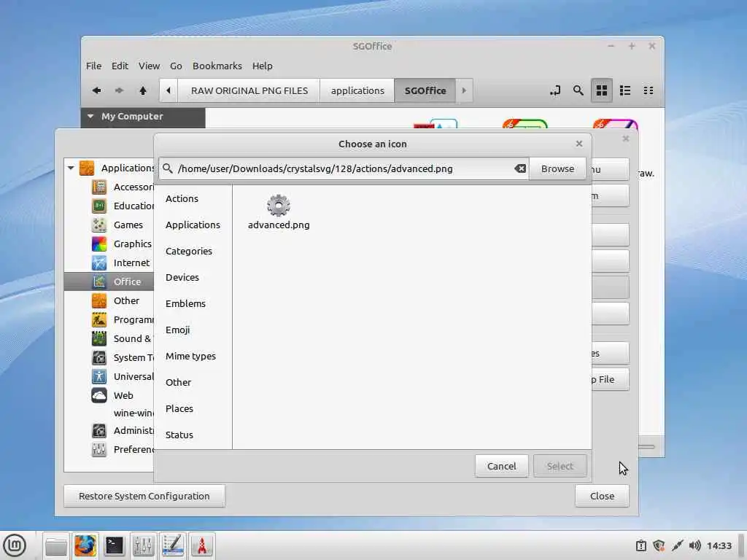747x560 pixels.
Task: Choose the Emoji icon category
Action: tap(178, 330)
